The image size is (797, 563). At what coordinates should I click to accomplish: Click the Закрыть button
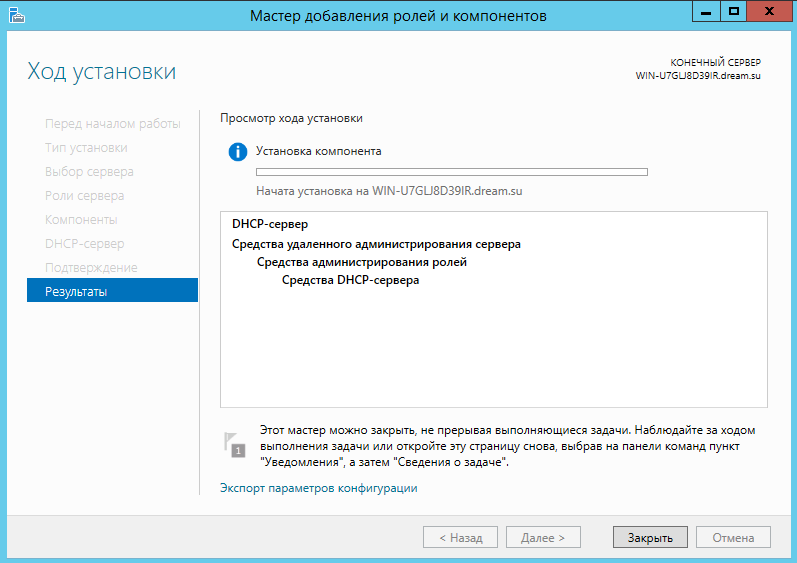coord(650,537)
